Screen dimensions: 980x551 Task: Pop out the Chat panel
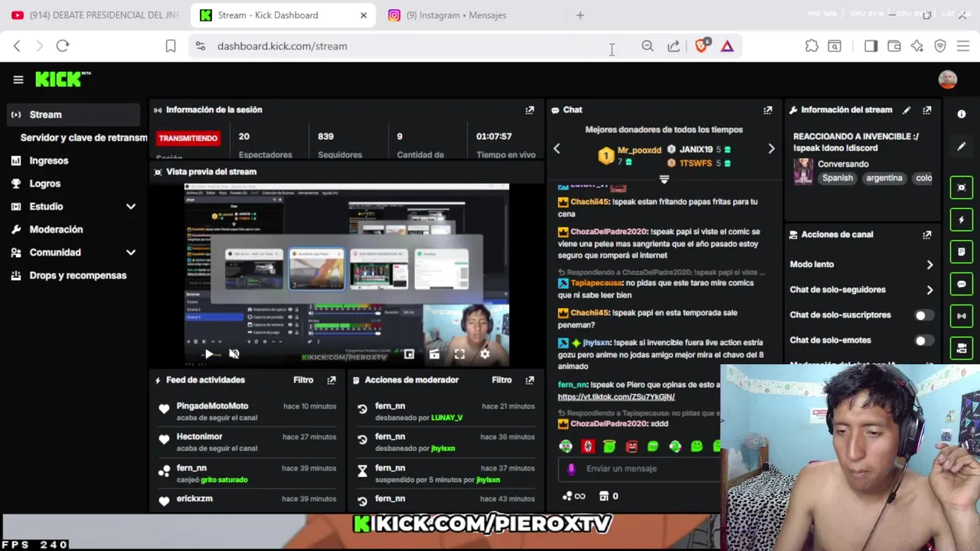768,110
